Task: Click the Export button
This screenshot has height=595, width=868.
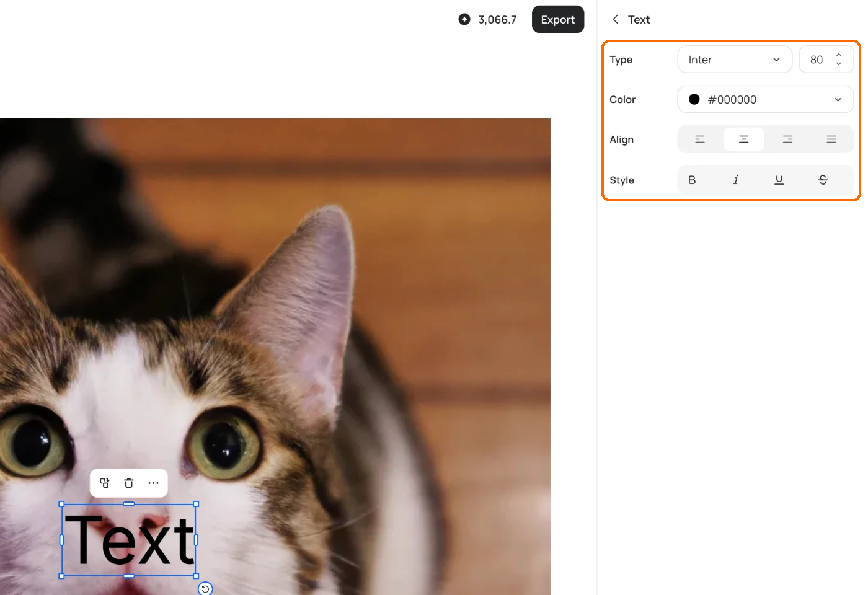Action: click(558, 19)
